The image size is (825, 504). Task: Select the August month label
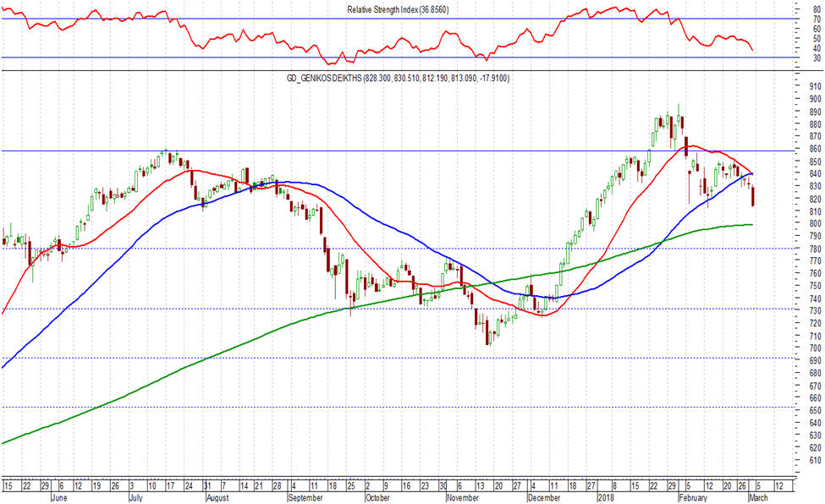(217, 498)
